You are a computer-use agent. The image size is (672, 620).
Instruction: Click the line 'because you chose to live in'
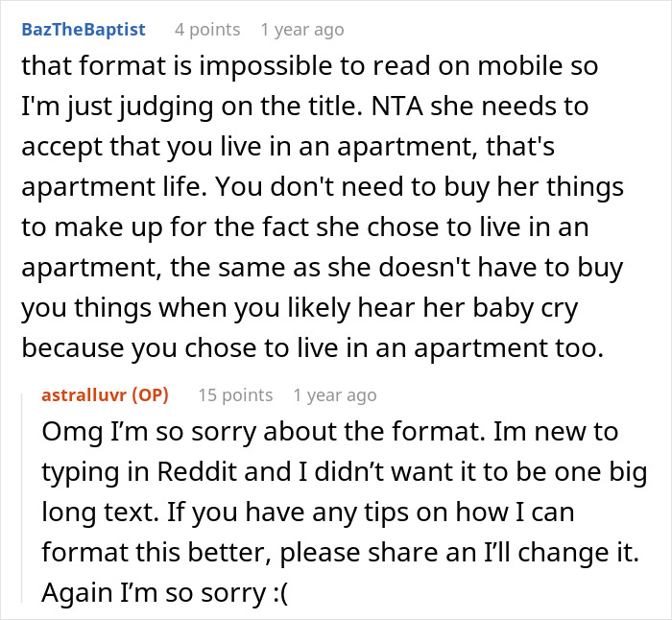tap(312, 348)
